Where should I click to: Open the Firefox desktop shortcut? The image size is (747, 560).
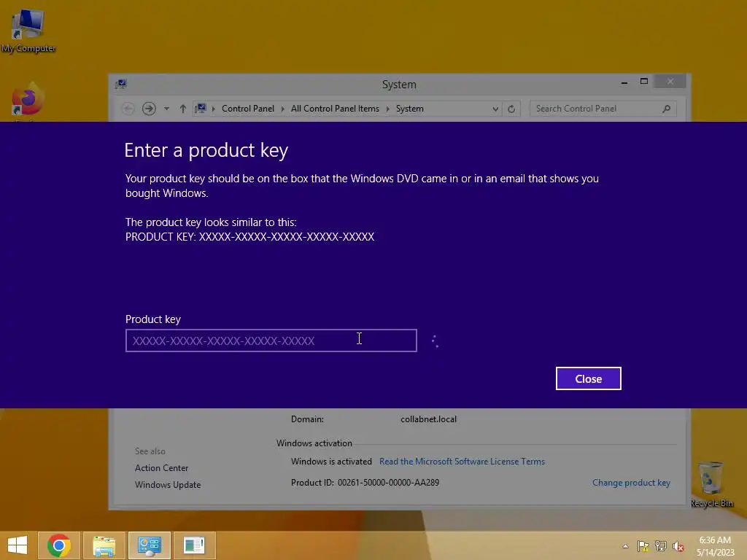(28, 100)
